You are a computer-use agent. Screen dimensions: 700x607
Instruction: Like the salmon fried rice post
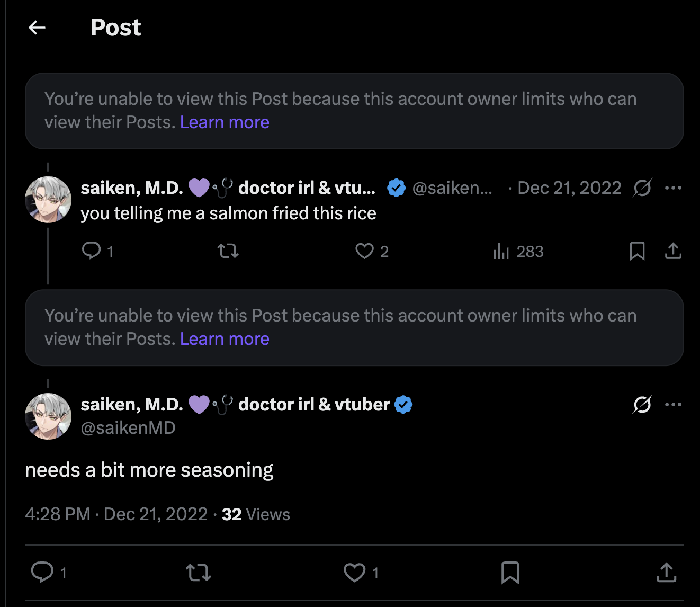[x=364, y=251]
